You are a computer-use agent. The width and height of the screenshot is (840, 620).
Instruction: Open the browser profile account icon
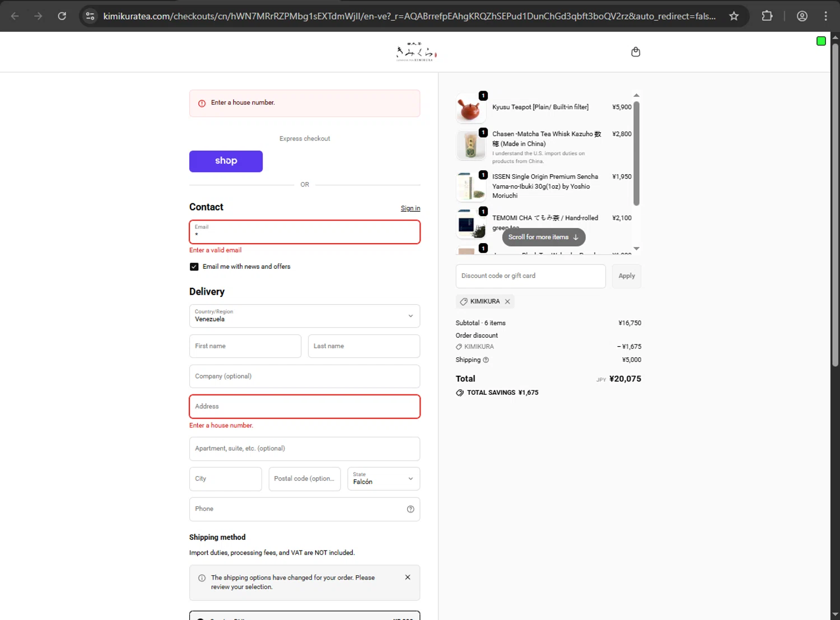pos(802,16)
